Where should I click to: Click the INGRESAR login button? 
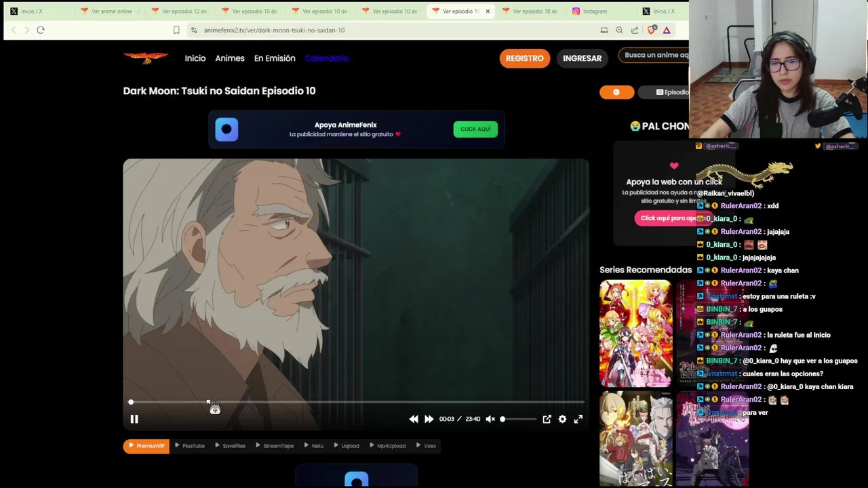(582, 58)
